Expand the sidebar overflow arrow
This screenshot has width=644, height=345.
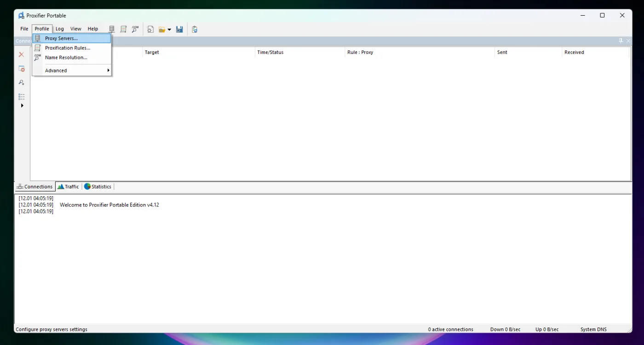point(22,105)
